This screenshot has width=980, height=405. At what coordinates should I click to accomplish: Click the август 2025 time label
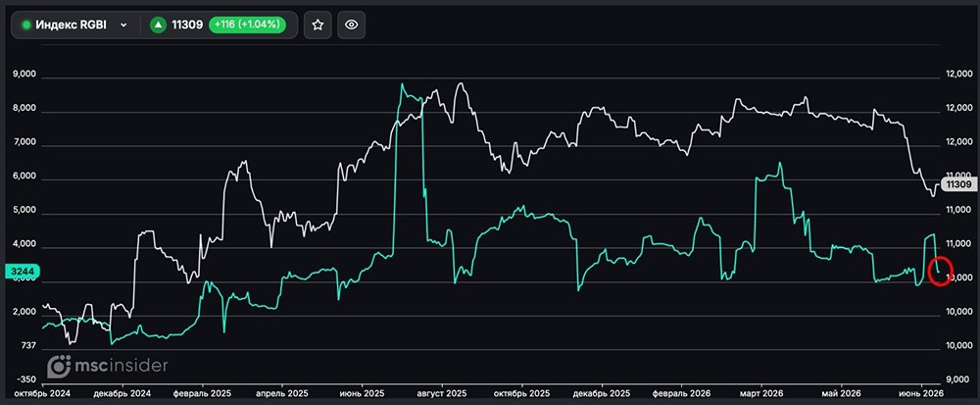click(442, 394)
